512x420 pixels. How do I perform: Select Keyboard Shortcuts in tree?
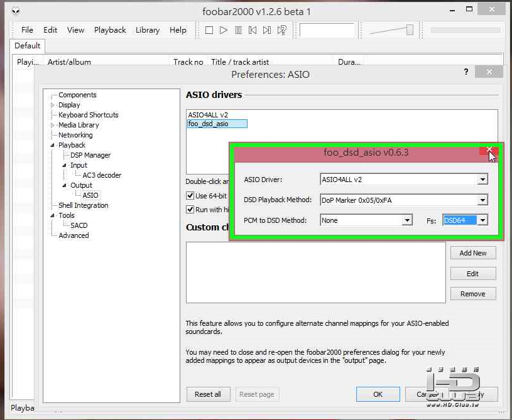88,115
